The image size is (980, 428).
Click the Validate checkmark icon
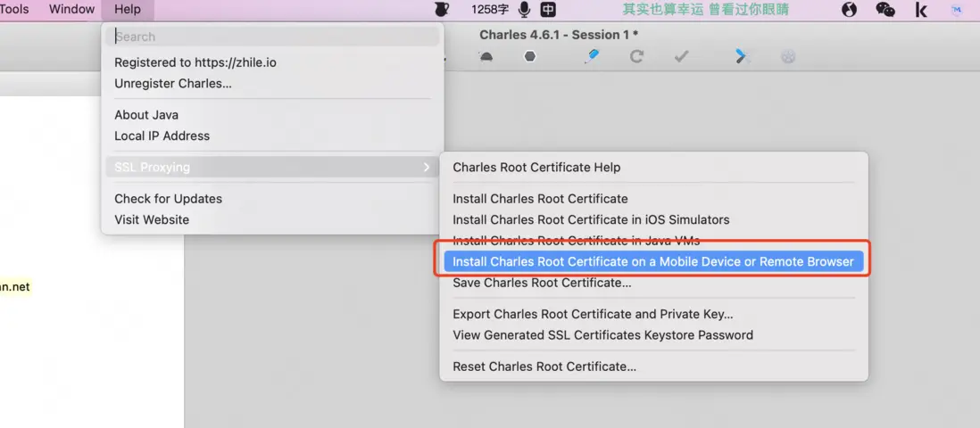click(x=681, y=57)
